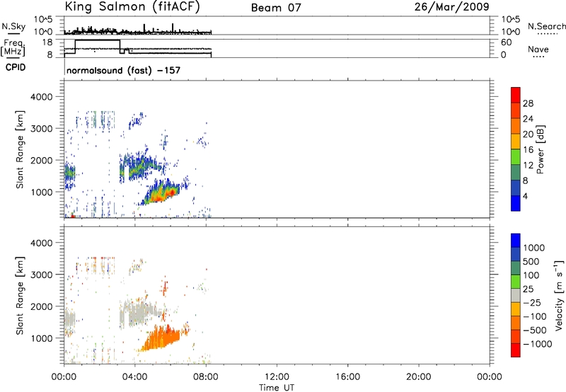Click the 'Power [dB]' colorbar title
Viewport: 566px width, 392px height.
(541, 149)
